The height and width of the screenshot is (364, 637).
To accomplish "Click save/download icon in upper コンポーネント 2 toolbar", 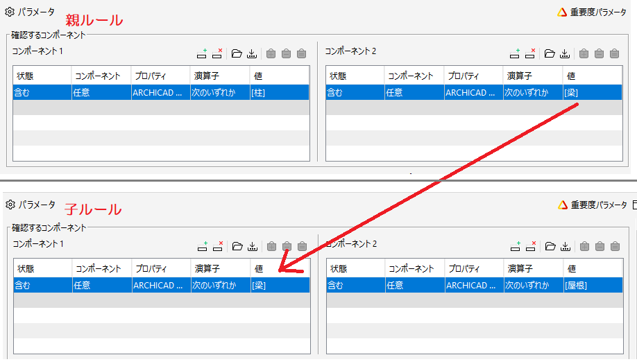I will point(565,53).
